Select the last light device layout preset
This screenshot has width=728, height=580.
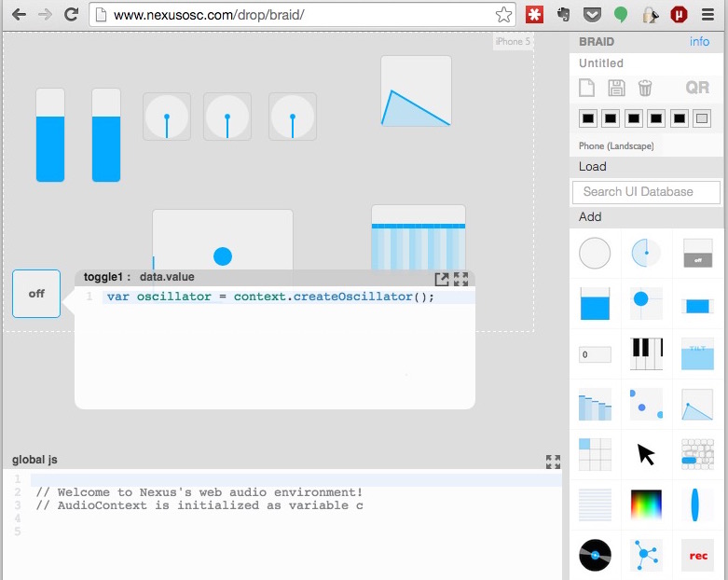702,118
